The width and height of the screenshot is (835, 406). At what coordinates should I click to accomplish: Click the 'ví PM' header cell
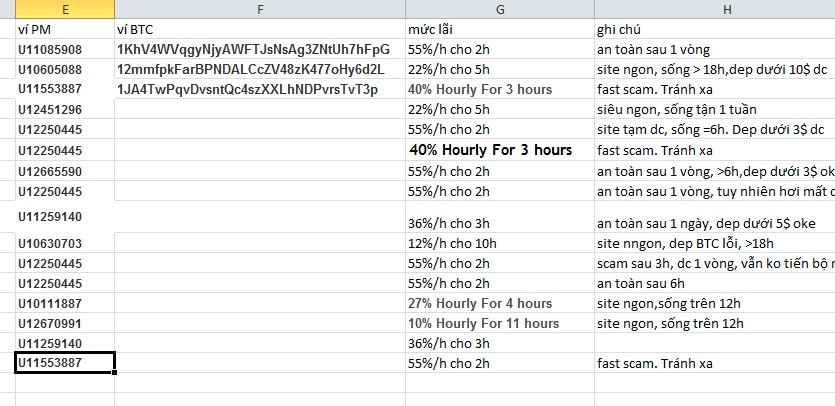(65, 29)
